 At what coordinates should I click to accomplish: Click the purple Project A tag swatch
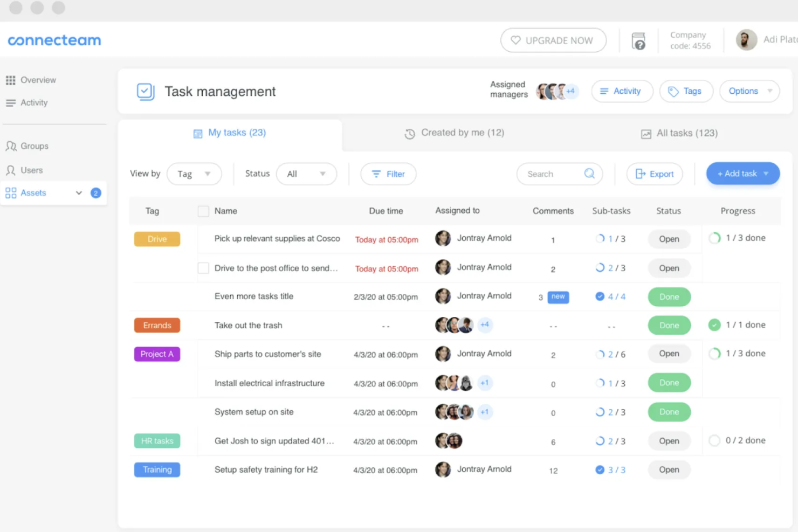coord(157,354)
